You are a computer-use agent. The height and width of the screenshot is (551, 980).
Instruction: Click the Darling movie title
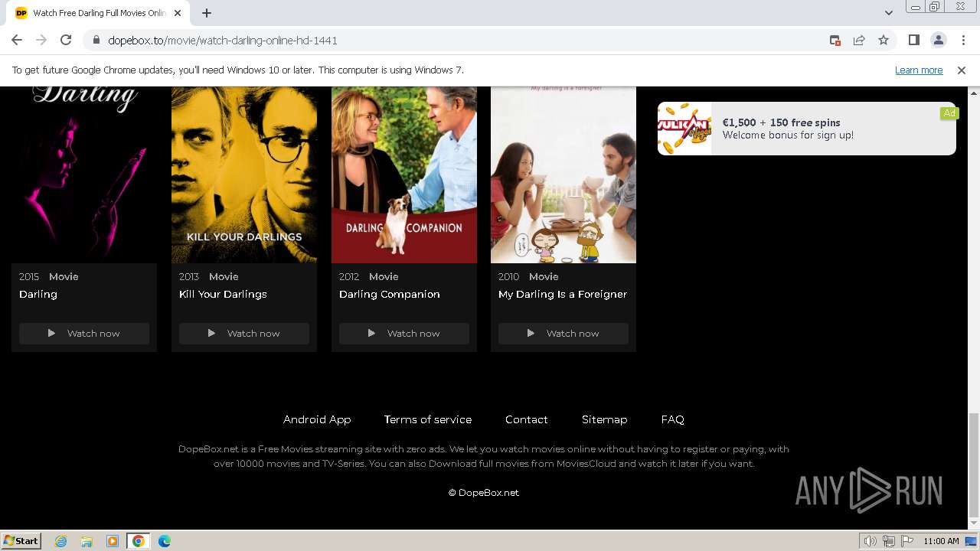coord(38,295)
